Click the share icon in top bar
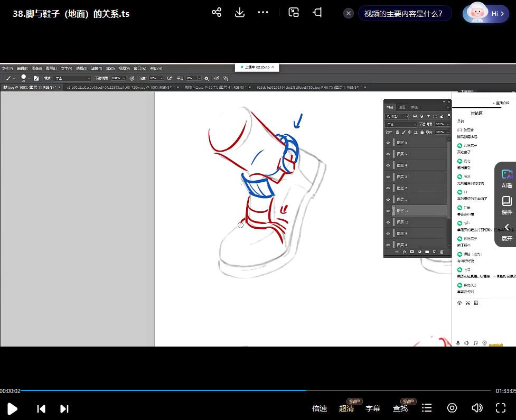516x420 pixels. point(217,13)
